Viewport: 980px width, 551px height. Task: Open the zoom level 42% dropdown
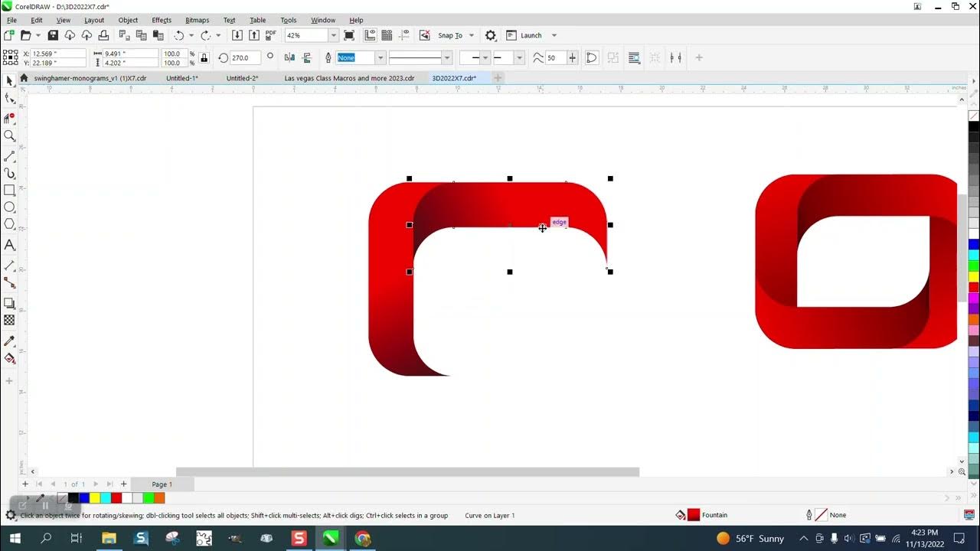click(x=333, y=35)
